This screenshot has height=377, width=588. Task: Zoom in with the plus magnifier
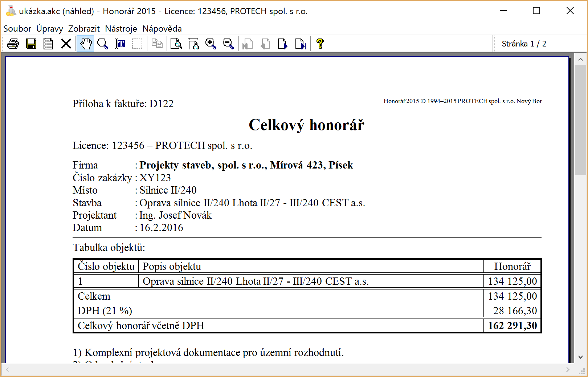pyautogui.click(x=211, y=44)
